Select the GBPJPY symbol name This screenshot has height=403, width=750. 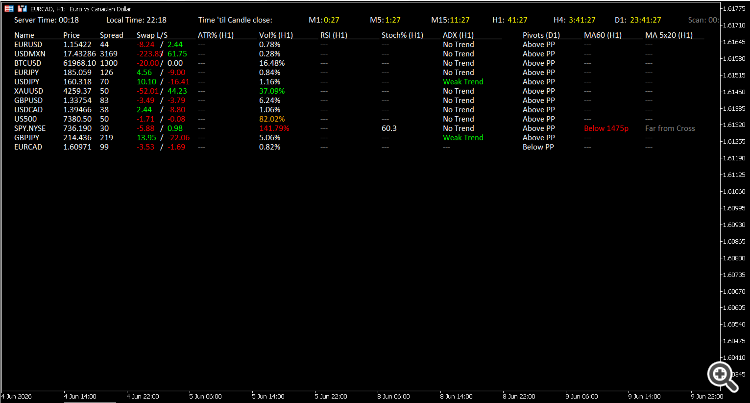[x=27, y=138]
